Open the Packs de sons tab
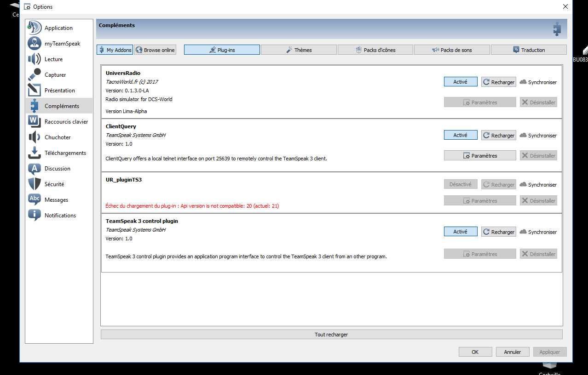This screenshot has height=375, width=588. (452, 50)
